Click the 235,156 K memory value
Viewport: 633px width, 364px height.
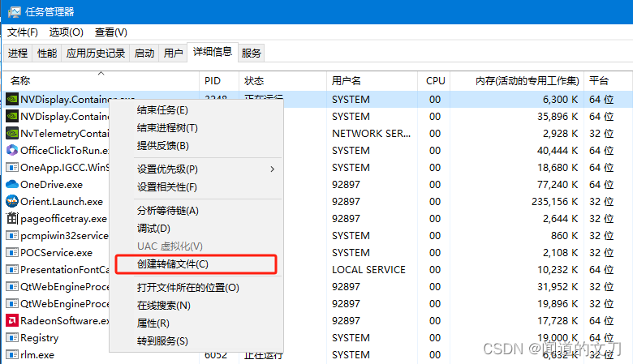[554, 201]
